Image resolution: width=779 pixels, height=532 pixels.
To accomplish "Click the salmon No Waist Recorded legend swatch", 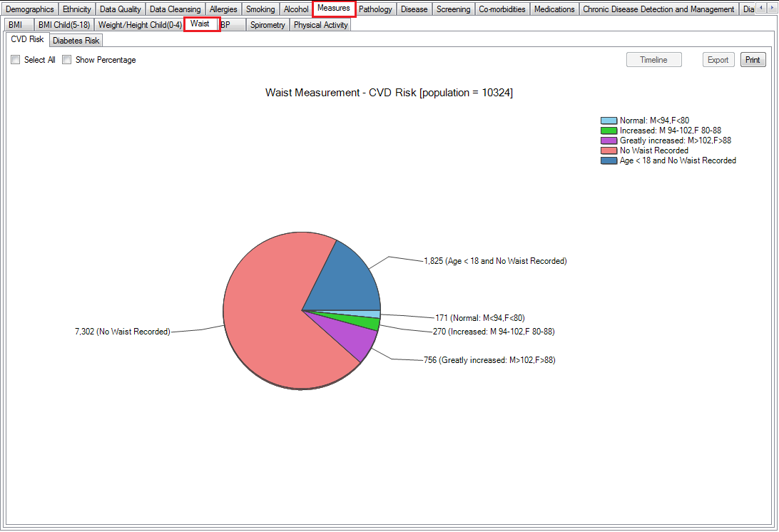I will tap(609, 150).
